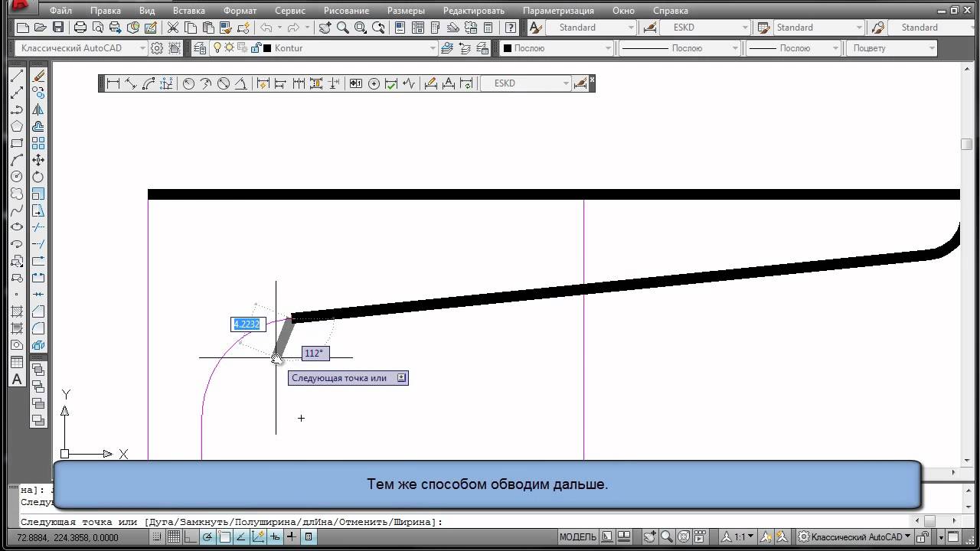Open the Файл menu
The image size is (980, 551).
click(60, 11)
